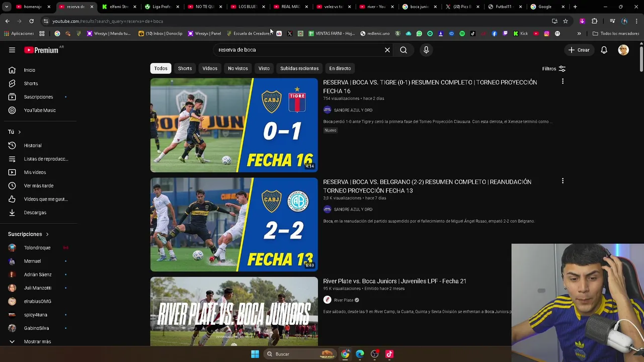Select the Subidas recientes filter chip
Image resolution: width=644 pixels, height=362 pixels.
299,68
